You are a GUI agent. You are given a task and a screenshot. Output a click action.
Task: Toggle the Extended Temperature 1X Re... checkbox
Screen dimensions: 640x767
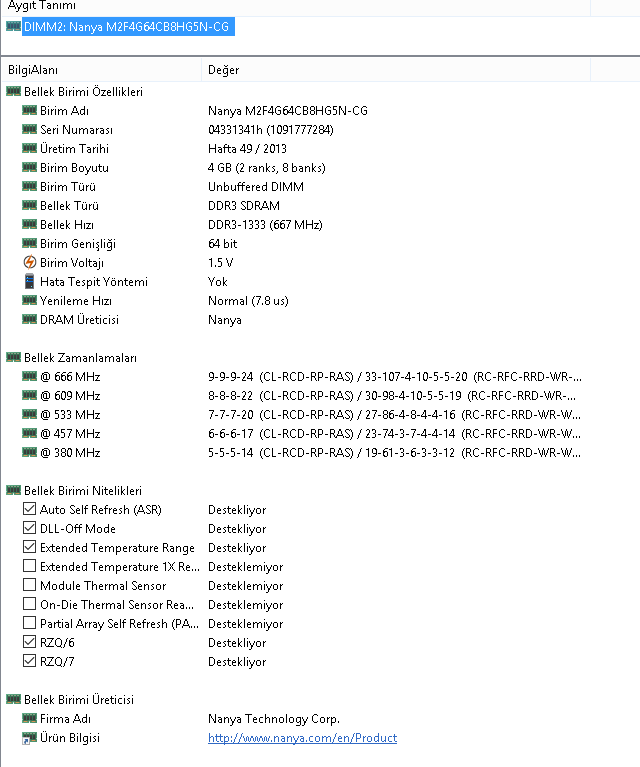point(29,566)
